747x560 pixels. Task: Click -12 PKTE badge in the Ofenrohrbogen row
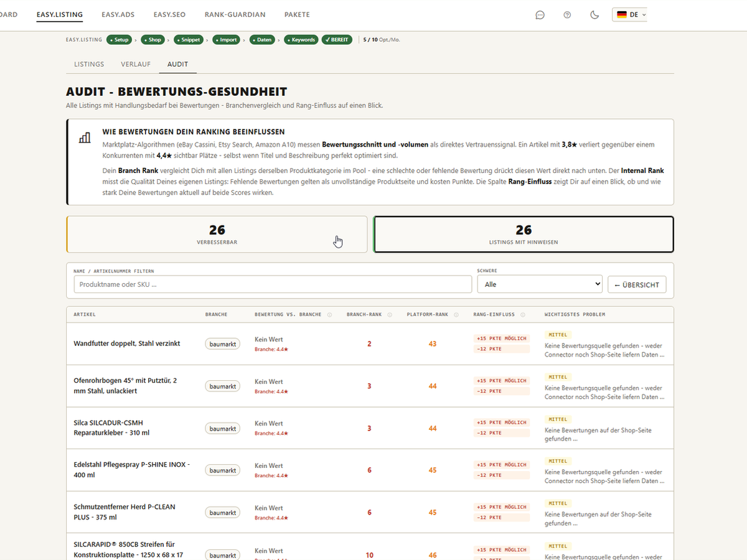(x=502, y=391)
